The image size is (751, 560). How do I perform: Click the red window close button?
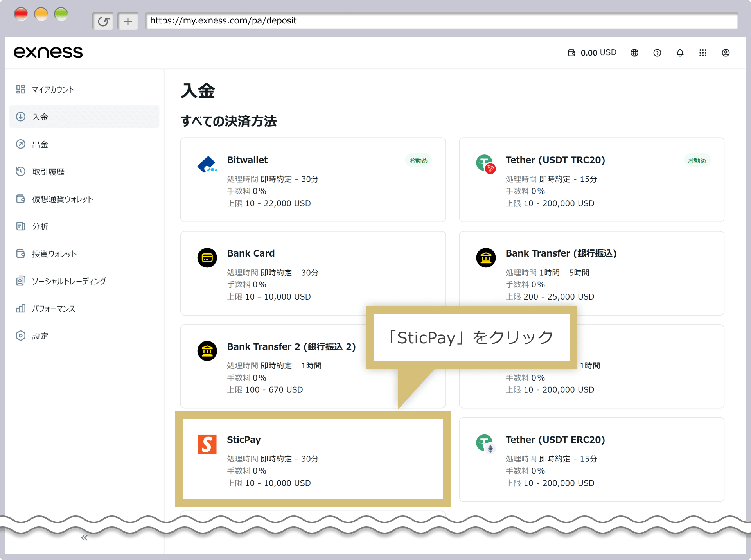21,14
